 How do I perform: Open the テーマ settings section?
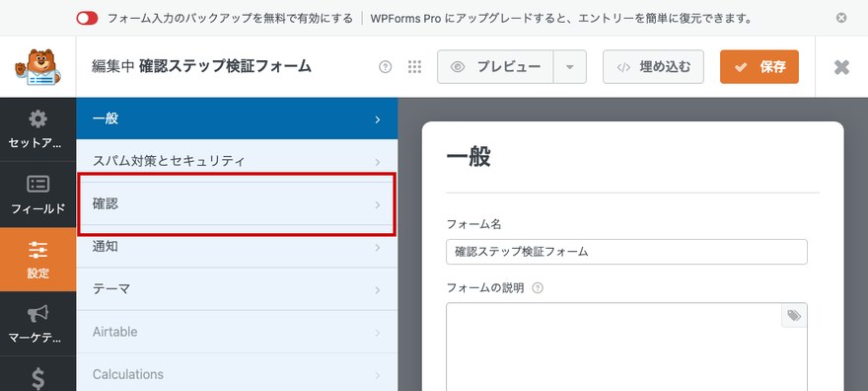click(237, 289)
